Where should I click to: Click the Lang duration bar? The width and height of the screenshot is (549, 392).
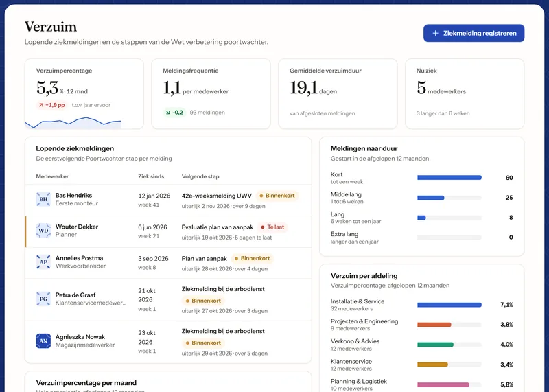tap(421, 218)
